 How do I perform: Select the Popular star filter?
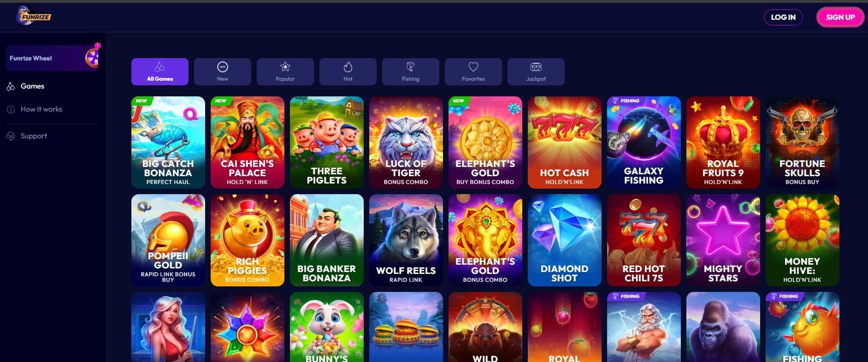285,71
